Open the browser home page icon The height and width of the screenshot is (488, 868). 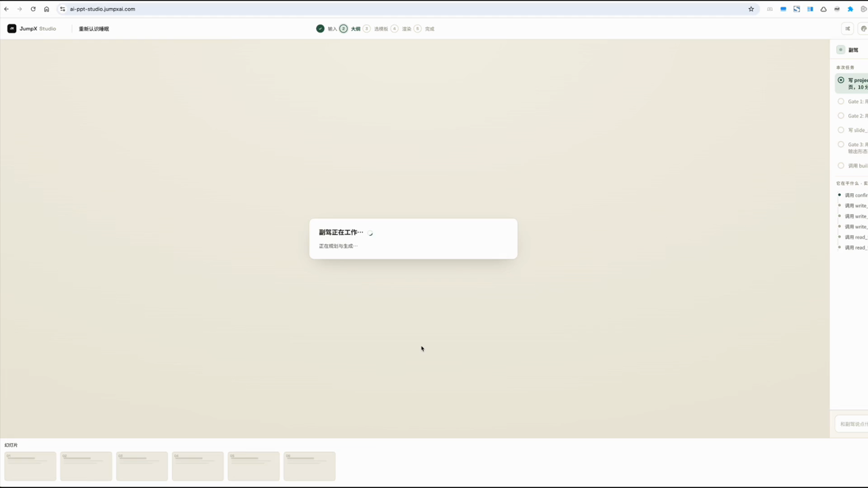coord(46,9)
